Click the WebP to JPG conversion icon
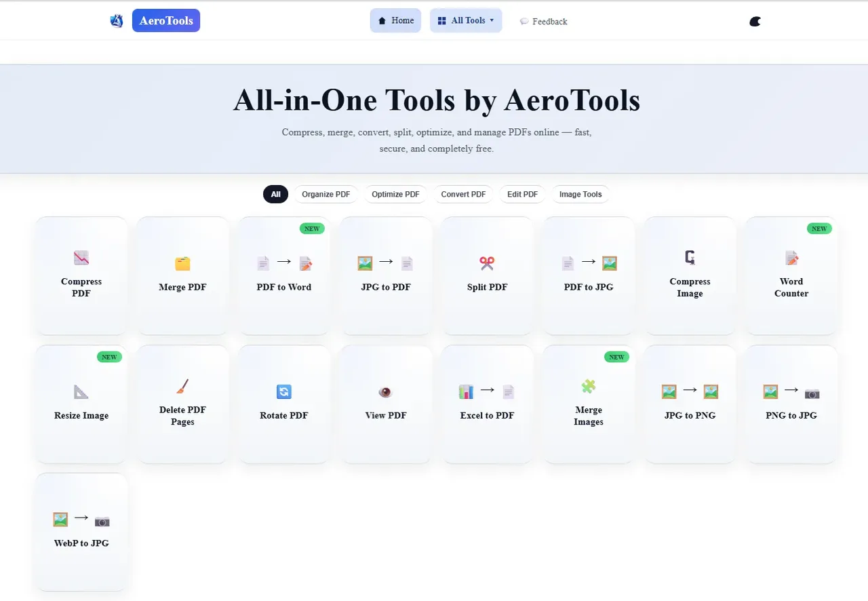 tap(81, 520)
